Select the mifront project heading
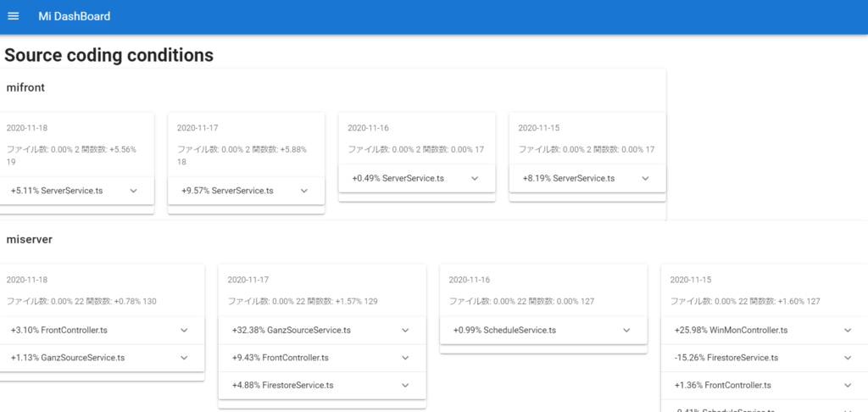This screenshot has width=868, height=412. 25,86
